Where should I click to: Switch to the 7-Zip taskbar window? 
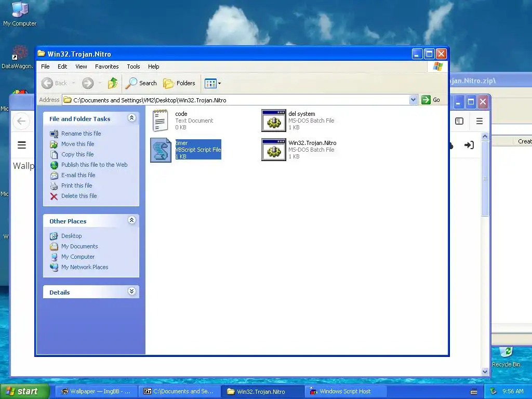(x=179, y=391)
